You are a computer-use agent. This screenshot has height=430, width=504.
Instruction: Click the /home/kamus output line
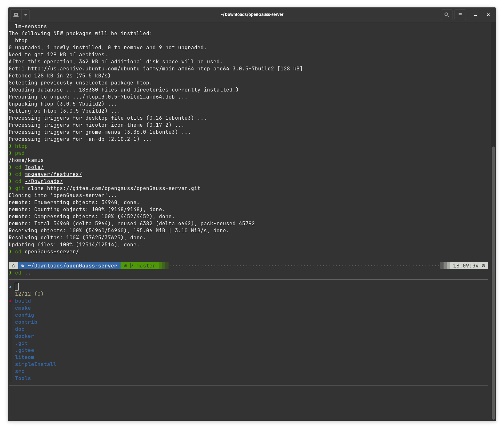(26, 160)
